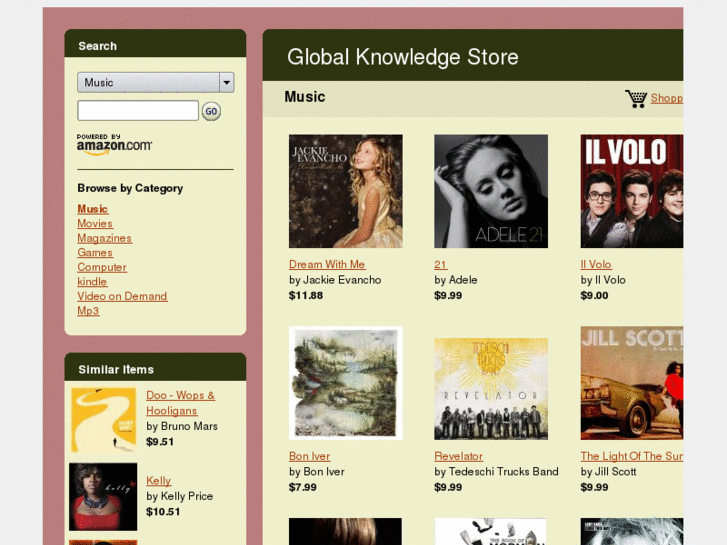This screenshot has height=545, width=727.
Task: Select the by Adele text
Action: 456,280
